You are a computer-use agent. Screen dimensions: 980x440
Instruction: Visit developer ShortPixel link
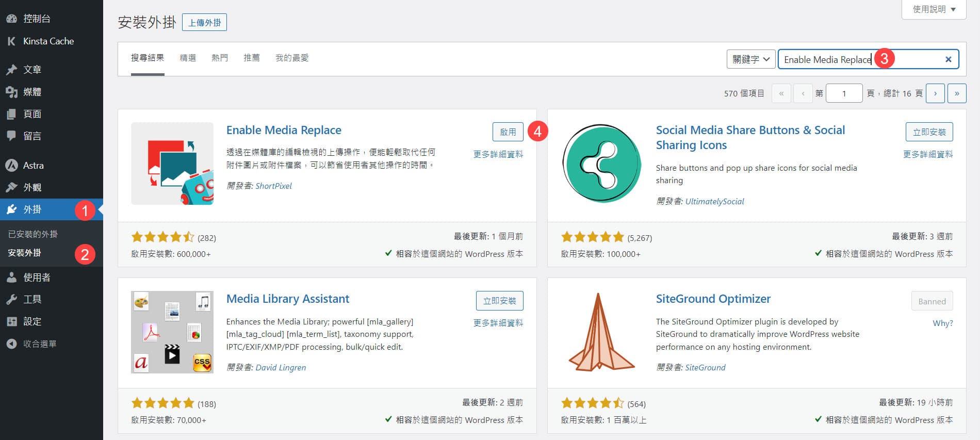(274, 186)
